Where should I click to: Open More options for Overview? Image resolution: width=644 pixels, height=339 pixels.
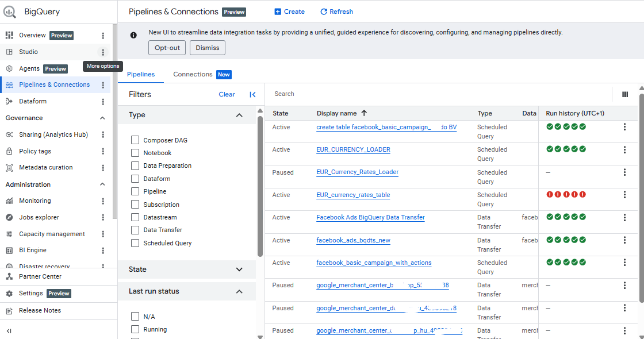pyautogui.click(x=103, y=36)
